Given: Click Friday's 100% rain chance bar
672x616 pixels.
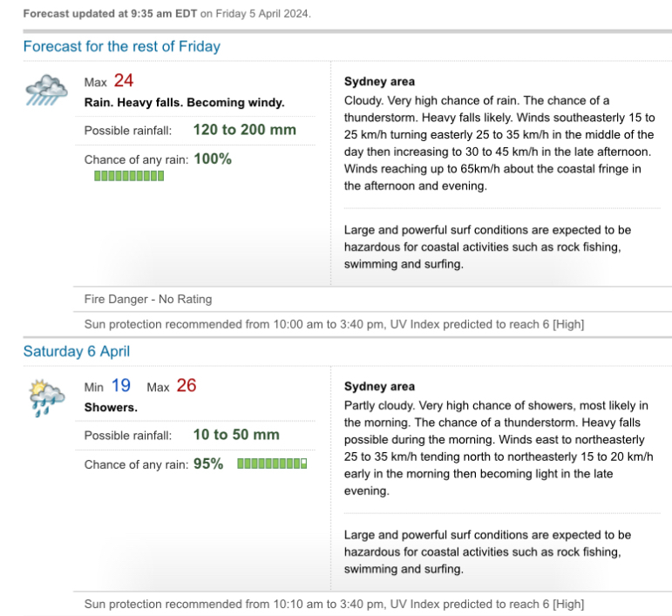Looking at the screenshot, I should (129, 176).
